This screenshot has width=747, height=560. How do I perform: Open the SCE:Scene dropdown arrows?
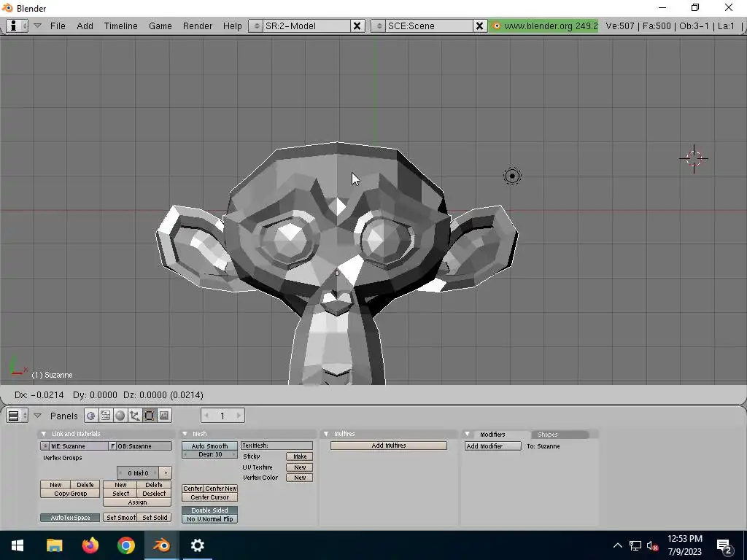click(x=379, y=26)
